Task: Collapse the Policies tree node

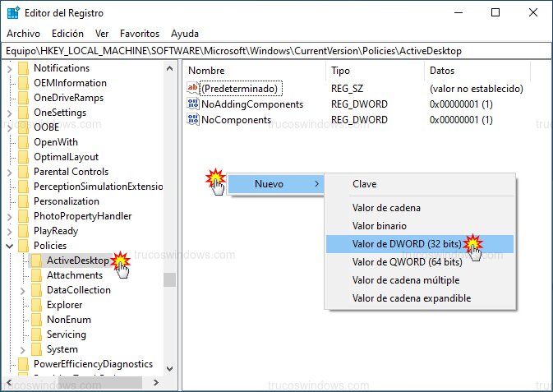Action: (10, 246)
